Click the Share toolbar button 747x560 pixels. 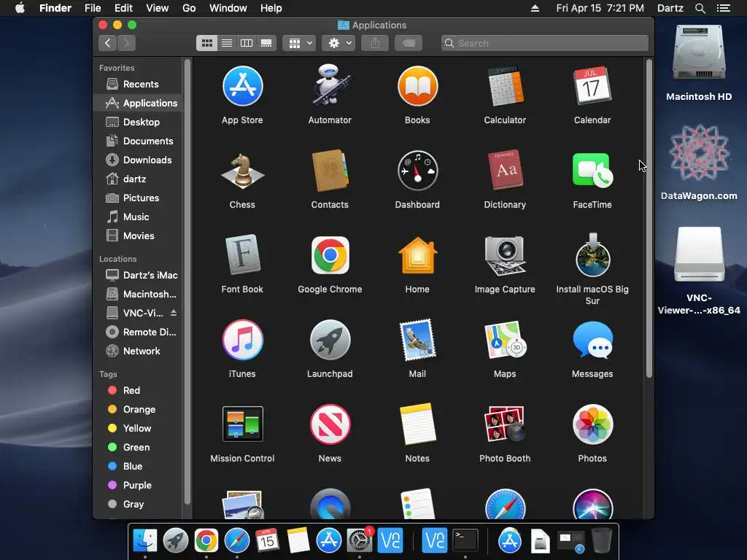[375, 43]
